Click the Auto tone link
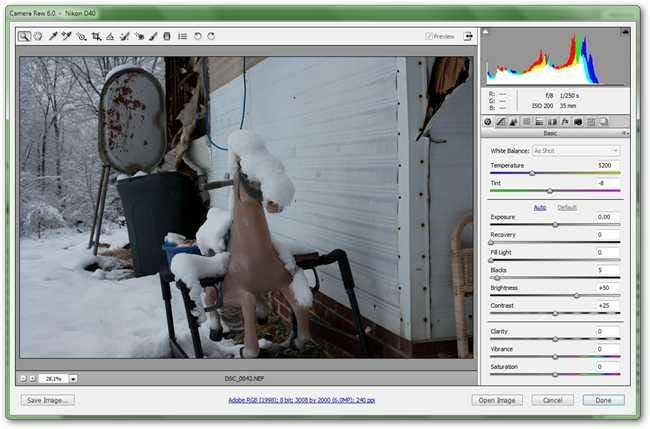650x429 pixels. point(540,207)
